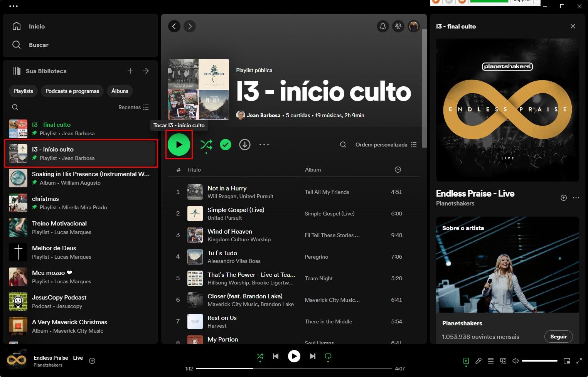Image resolution: width=588 pixels, height=377 pixels.
Task: Collapse Sua Biblioteca library panel
Action: [39, 71]
